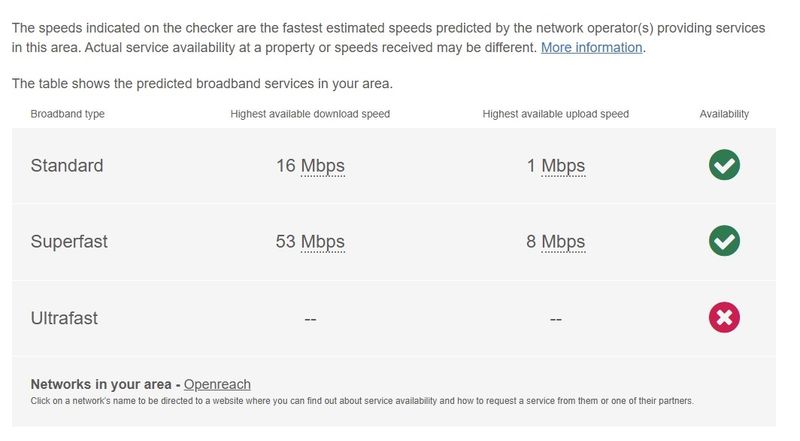Click the Highest available upload speed header
Viewport: 800px width, 441px height.
[x=556, y=114]
